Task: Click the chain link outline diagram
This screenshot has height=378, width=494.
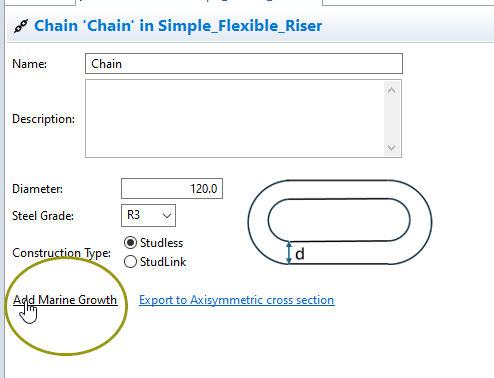Action: [340, 222]
